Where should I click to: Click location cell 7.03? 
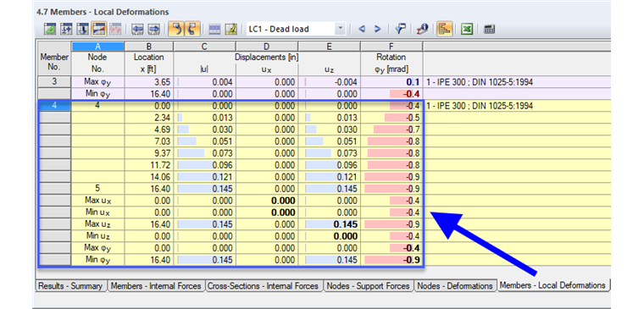point(148,141)
